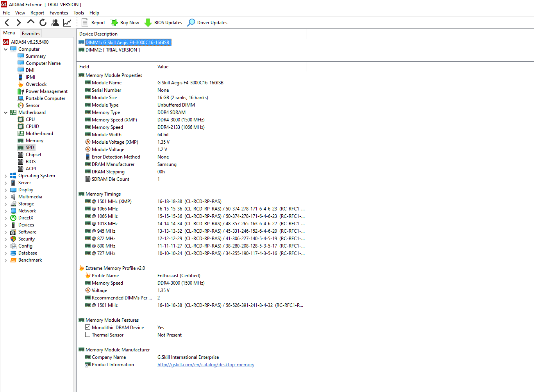The width and height of the screenshot is (534, 392).
Task: Switch to the Menu sidebar tab
Action: pyautogui.click(x=9, y=33)
